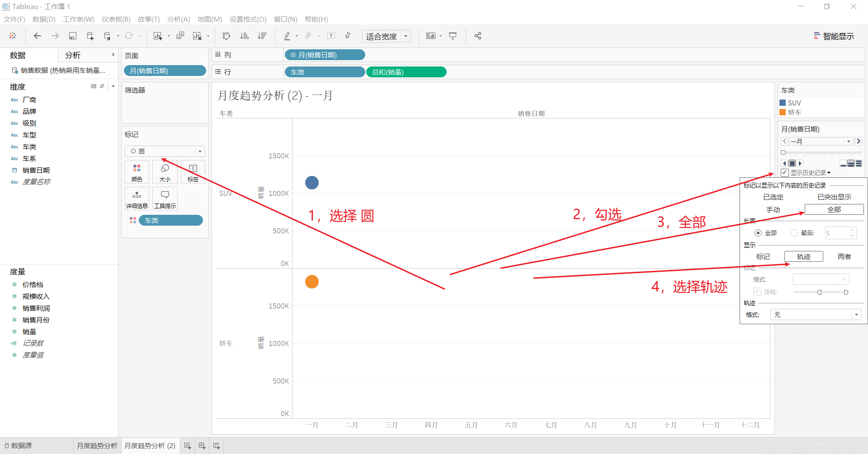Sort descending toolbar icon
This screenshot has height=454, width=868.
click(262, 36)
